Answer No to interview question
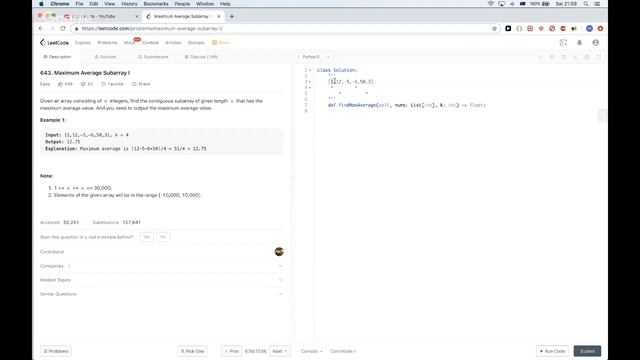 [163, 237]
